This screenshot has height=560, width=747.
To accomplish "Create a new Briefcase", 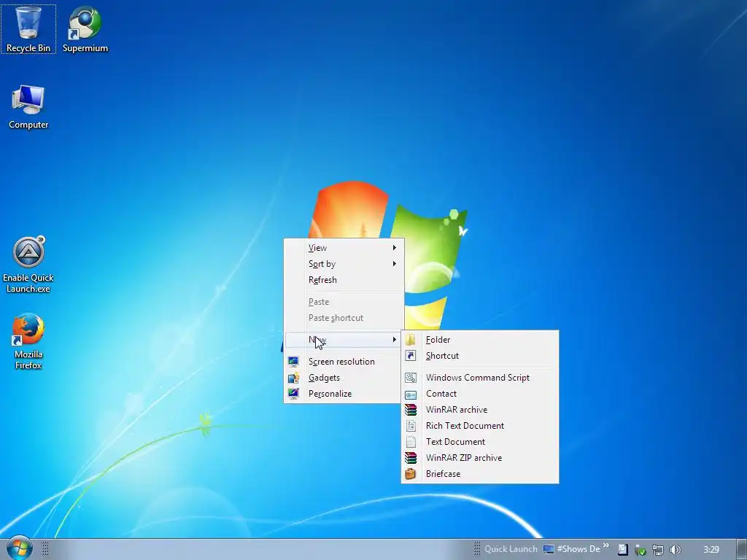I will point(480,474).
